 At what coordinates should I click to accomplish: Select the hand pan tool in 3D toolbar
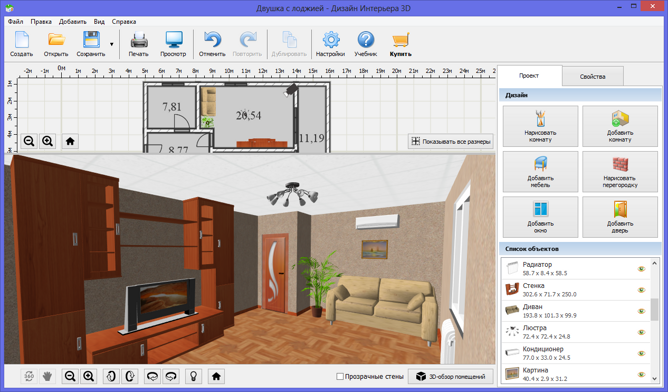(x=47, y=376)
